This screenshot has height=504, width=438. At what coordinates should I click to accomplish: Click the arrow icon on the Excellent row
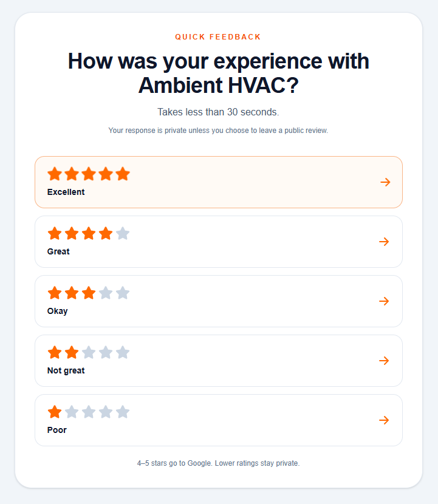point(385,182)
